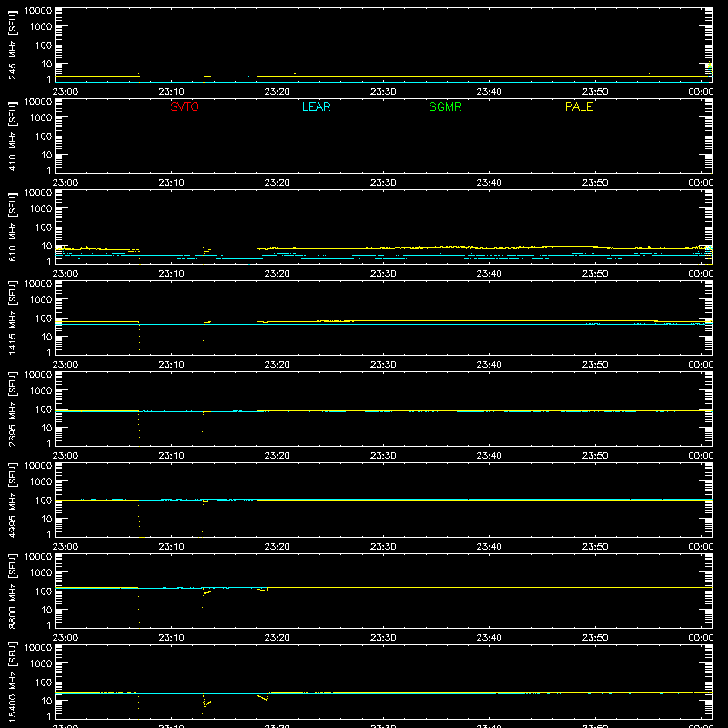Click 23:30 time label under 1415 MHz panel
The height and width of the screenshot is (728, 728).
click(383, 365)
